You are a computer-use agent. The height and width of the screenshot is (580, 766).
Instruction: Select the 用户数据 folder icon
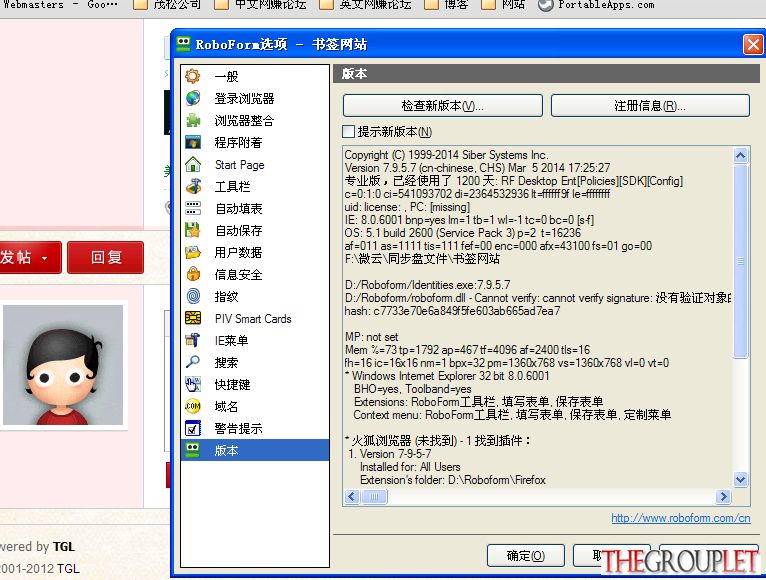193,252
